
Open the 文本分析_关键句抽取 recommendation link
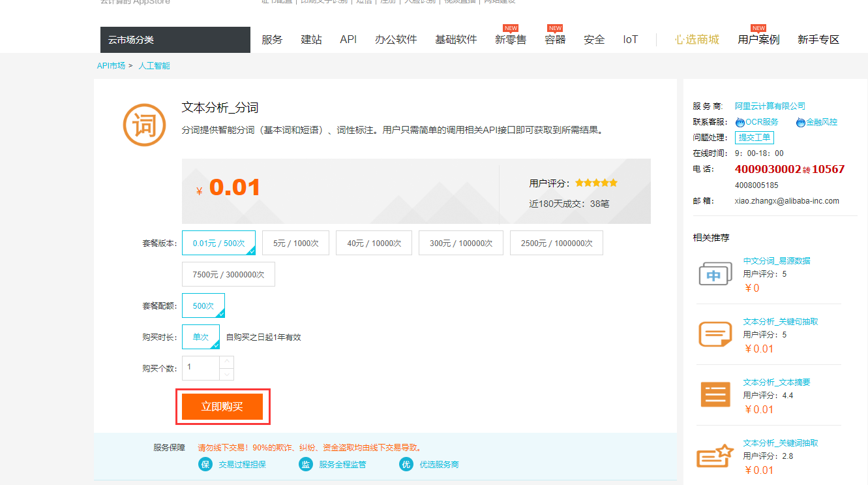tap(781, 322)
